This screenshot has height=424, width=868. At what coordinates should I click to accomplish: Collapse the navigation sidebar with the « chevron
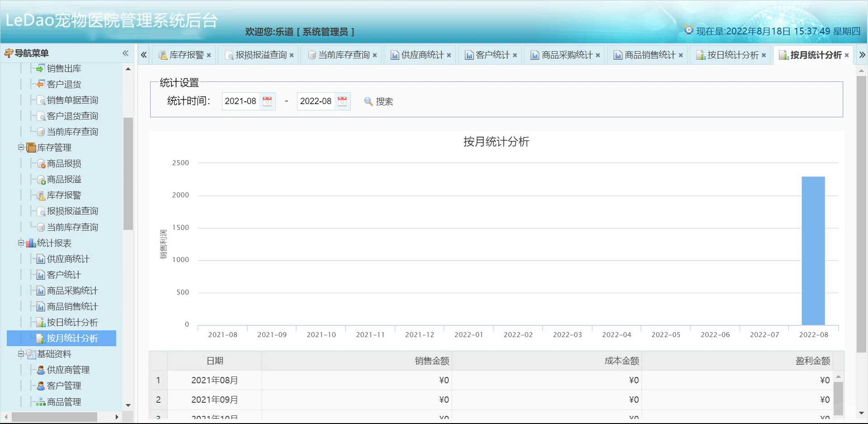pyautogui.click(x=125, y=53)
